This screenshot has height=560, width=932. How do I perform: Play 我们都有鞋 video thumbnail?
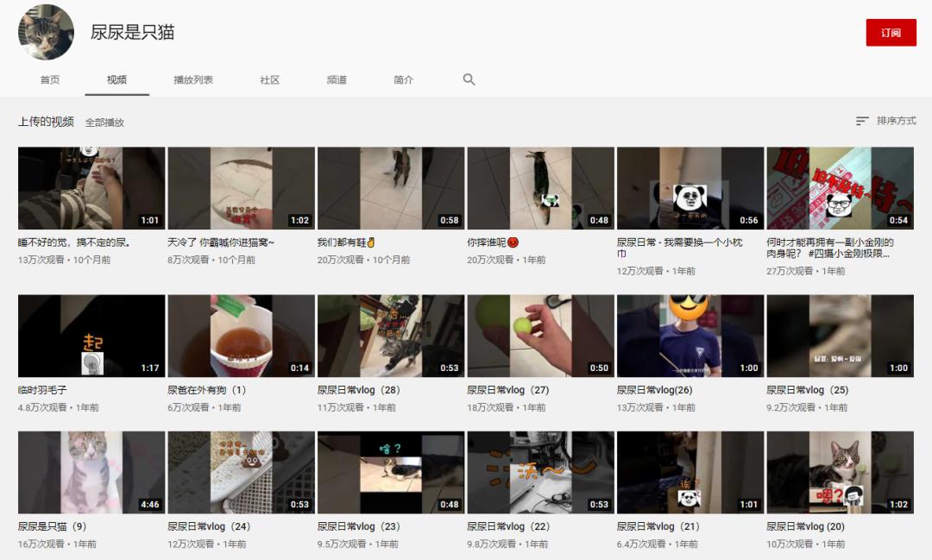click(x=389, y=188)
